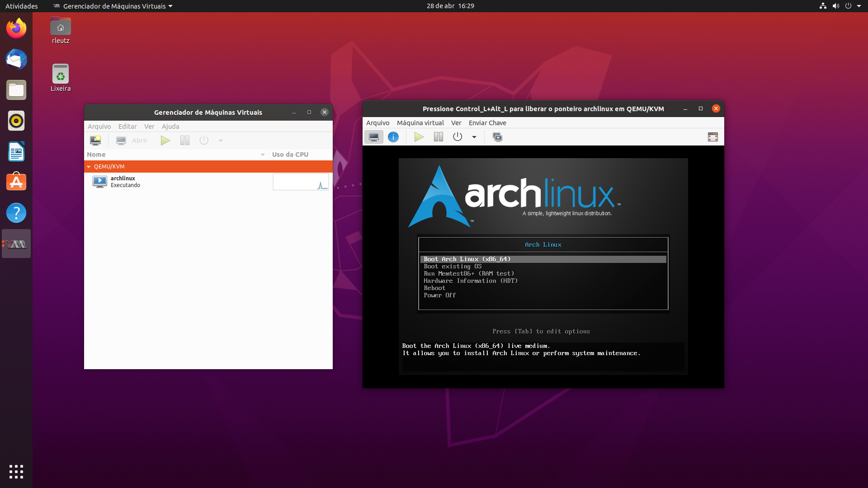Open the Enviar Chave menu
The width and height of the screenshot is (868, 488).
(x=487, y=123)
